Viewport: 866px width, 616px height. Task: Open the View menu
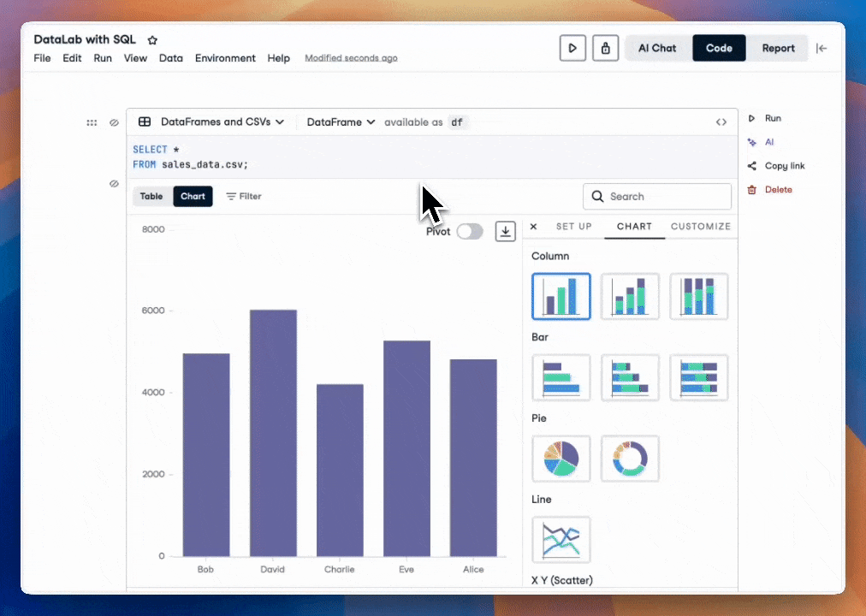tap(135, 58)
